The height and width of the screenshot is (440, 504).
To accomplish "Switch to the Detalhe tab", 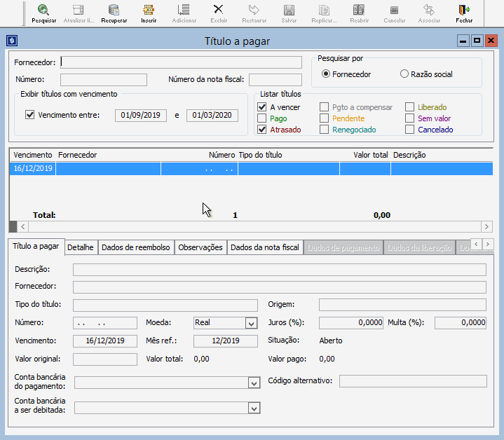I will tap(81, 247).
